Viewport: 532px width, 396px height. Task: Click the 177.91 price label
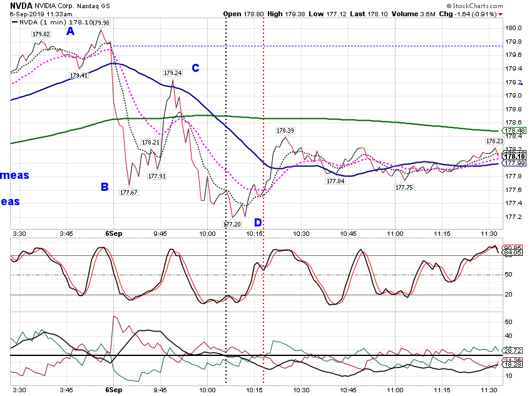coord(156,176)
